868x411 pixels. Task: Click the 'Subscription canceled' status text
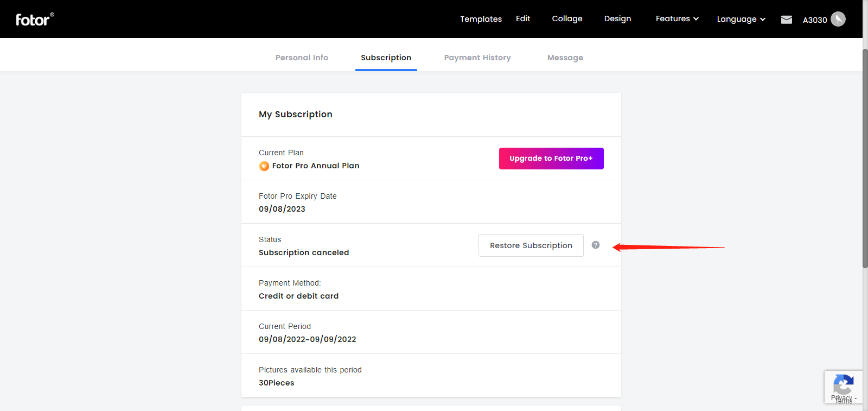click(x=304, y=252)
